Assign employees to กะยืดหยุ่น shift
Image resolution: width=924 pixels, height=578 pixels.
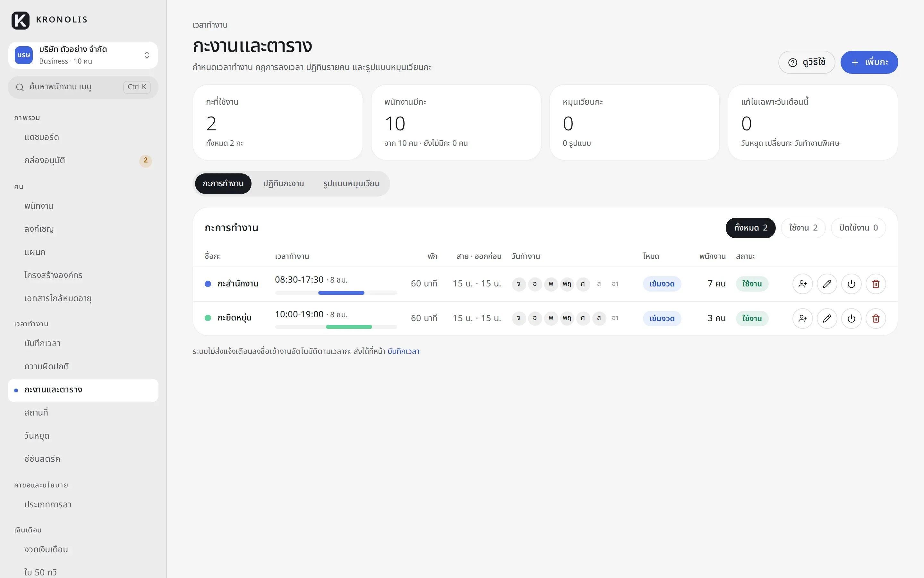point(802,319)
